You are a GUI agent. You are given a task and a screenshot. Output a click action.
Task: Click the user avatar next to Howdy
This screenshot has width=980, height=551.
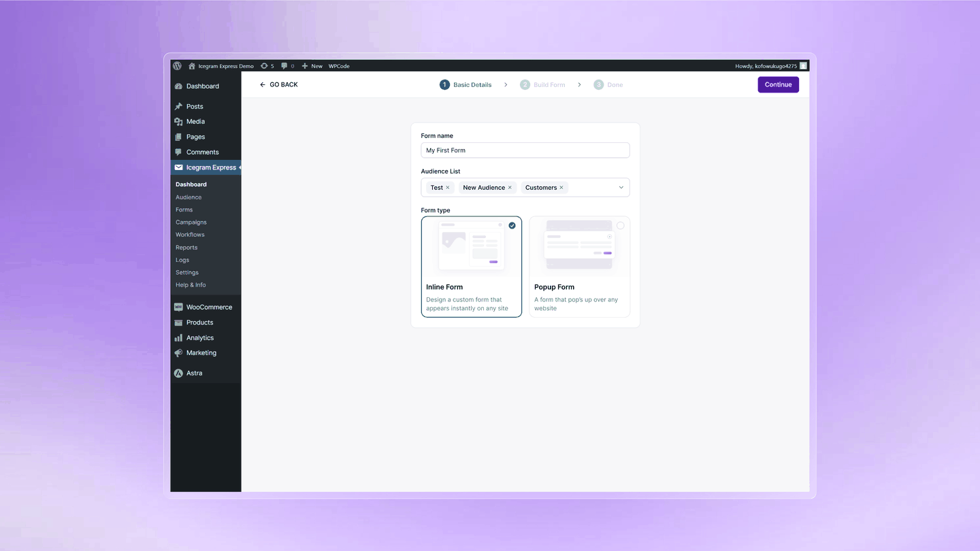[804, 66]
